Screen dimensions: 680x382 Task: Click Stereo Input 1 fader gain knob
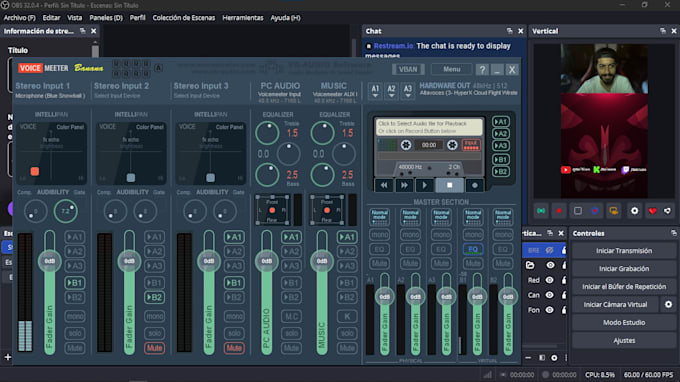49,261
